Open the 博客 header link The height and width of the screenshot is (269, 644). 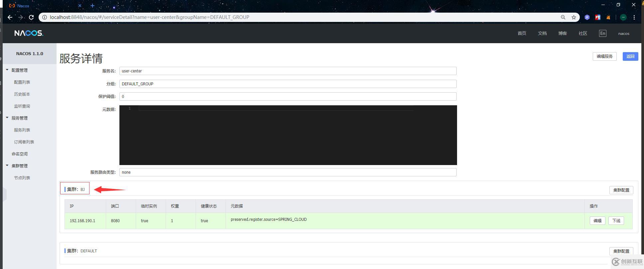[x=563, y=33]
